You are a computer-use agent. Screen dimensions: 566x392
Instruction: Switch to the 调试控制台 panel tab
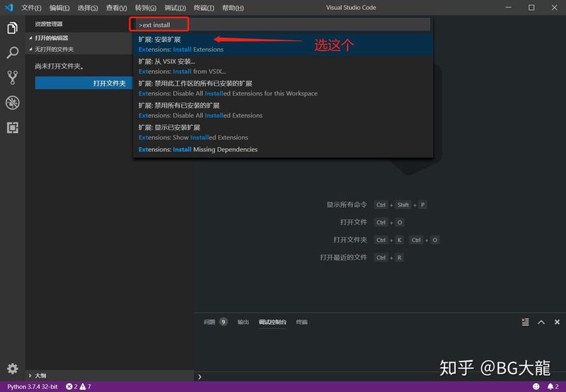coord(272,322)
